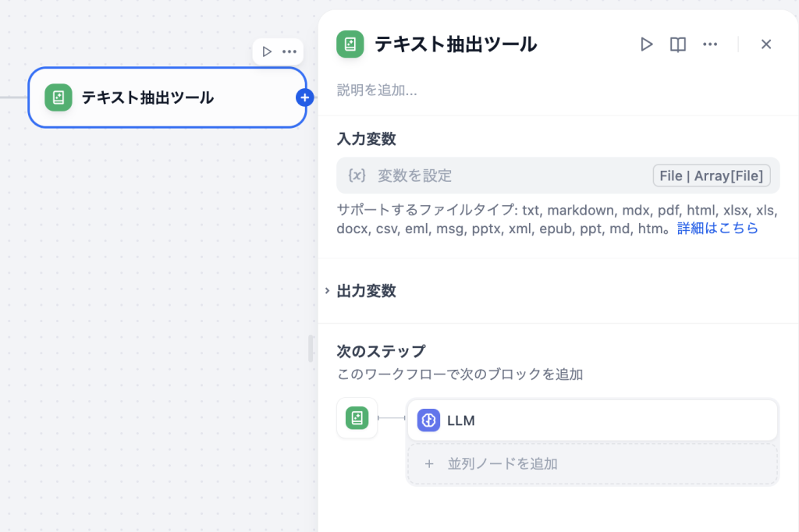Click the green source node icon under 次のステップ
This screenshot has height=532, width=799.
[x=357, y=418]
